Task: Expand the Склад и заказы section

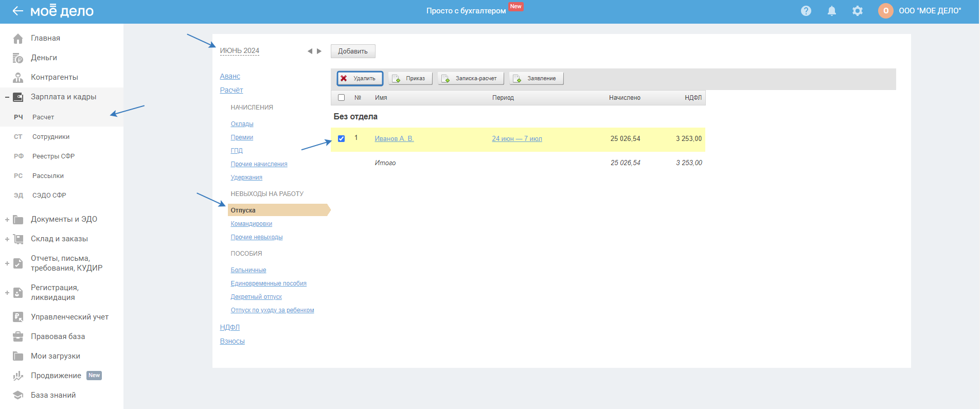Action: tap(7, 239)
